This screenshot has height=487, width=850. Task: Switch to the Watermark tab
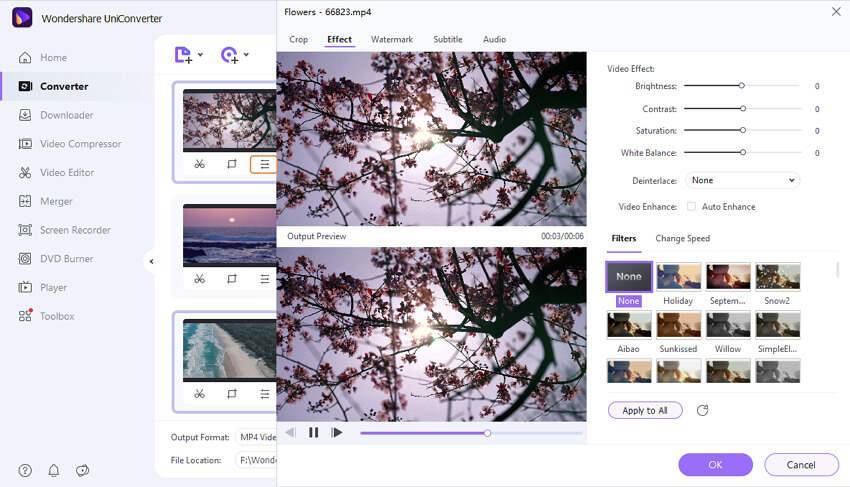pyautogui.click(x=391, y=40)
